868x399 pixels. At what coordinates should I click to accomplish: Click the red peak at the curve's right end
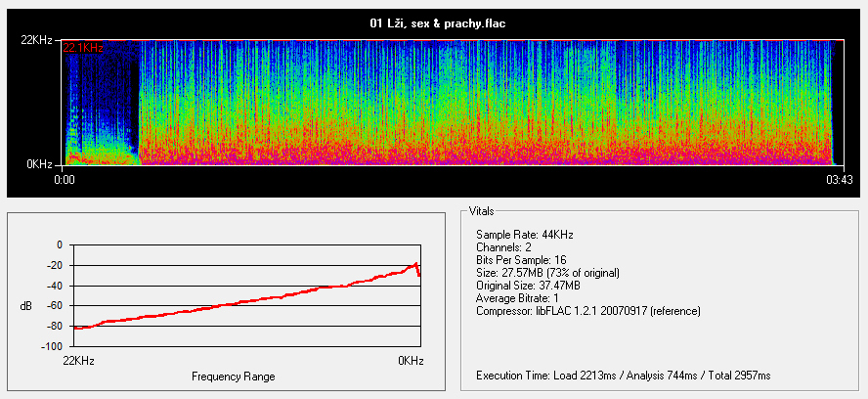point(416,264)
